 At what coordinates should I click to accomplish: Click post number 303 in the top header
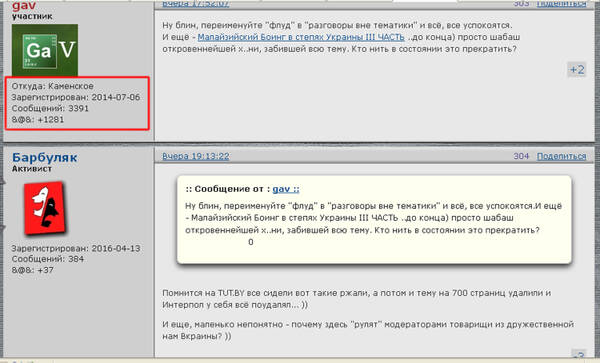(521, 4)
